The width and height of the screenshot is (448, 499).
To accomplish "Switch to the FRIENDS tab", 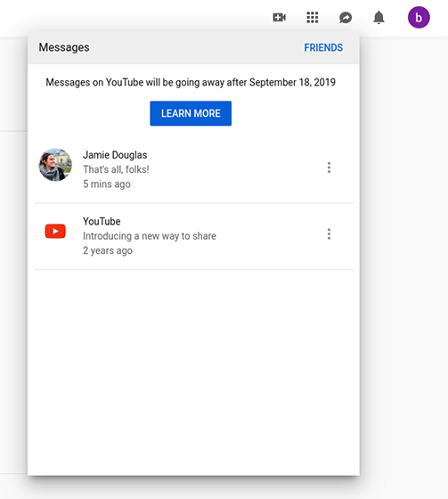I will [323, 48].
